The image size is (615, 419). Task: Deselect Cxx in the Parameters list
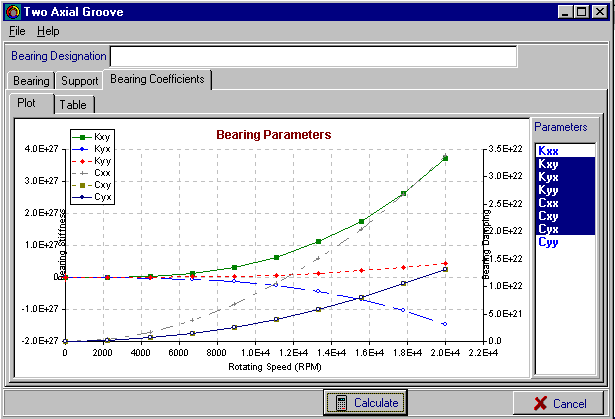[x=549, y=202]
